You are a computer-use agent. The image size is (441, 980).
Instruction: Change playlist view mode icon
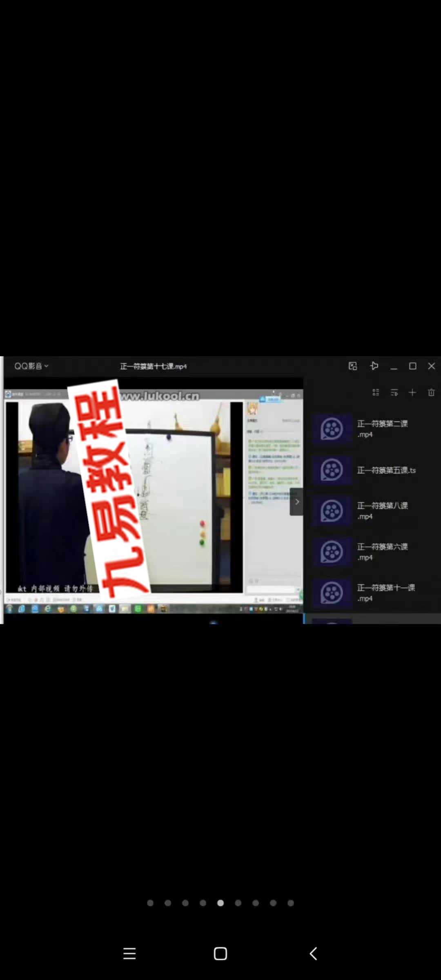click(376, 392)
